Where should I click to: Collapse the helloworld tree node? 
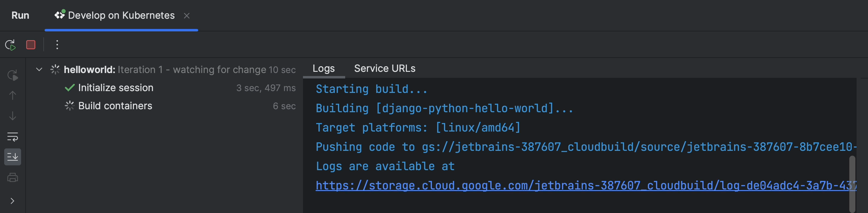point(39,69)
